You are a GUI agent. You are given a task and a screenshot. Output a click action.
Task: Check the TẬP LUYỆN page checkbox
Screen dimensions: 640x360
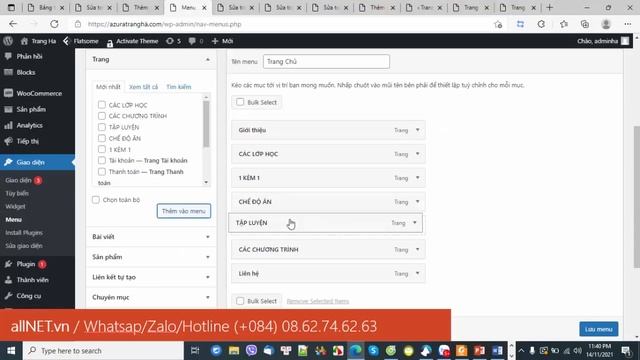pos(102,127)
